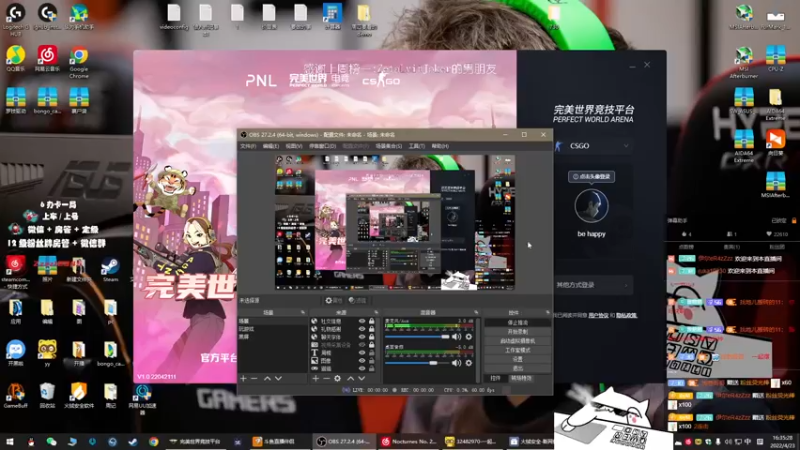Move the selected scene up
800x450 pixels.
coord(267,379)
